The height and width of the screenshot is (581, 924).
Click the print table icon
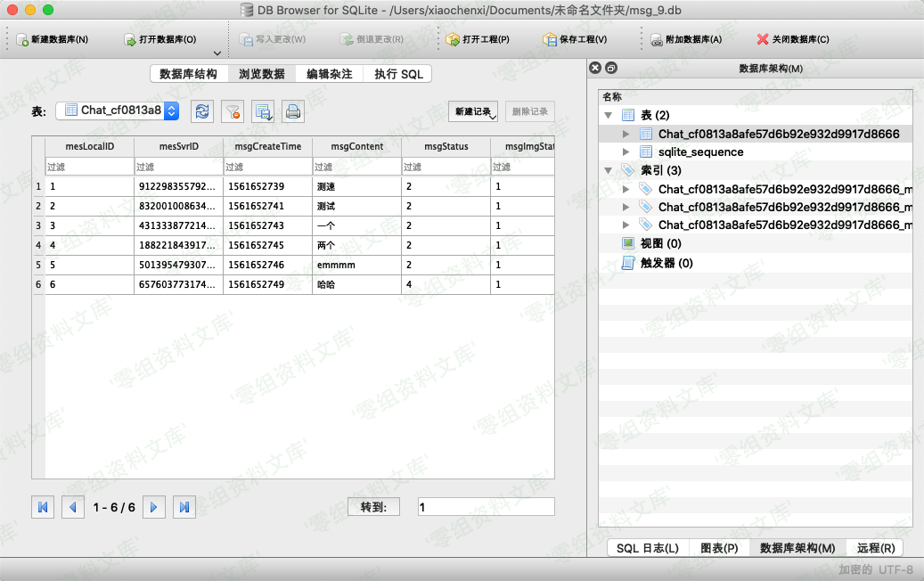coord(293,110)
